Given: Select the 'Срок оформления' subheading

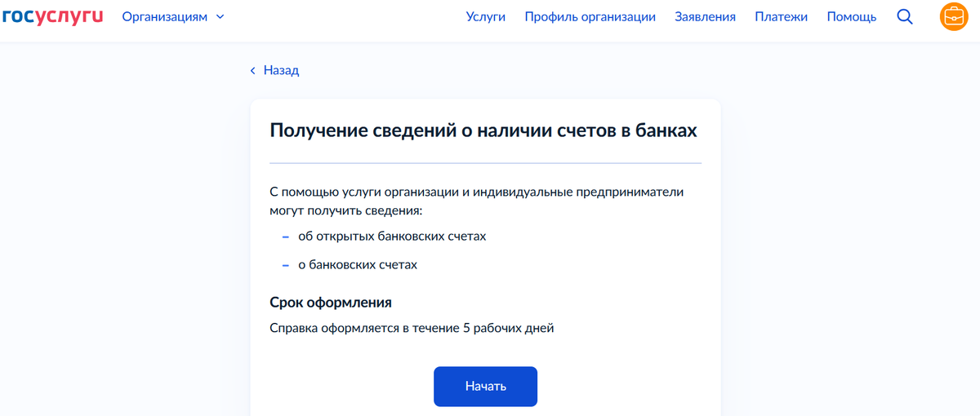Looking at the screenshot, I should pos(331,303).
